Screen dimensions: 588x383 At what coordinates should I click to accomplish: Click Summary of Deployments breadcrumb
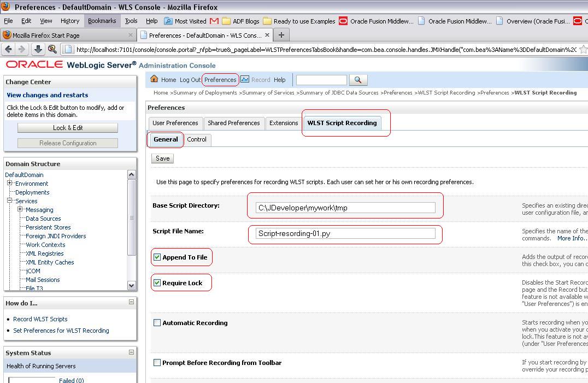pos(205,92)
